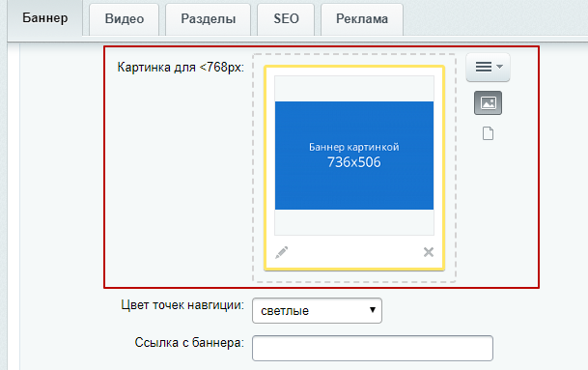The image size is (588, 370).
Task: Open the Реклама tab
Action: click(x=362, y=19)
